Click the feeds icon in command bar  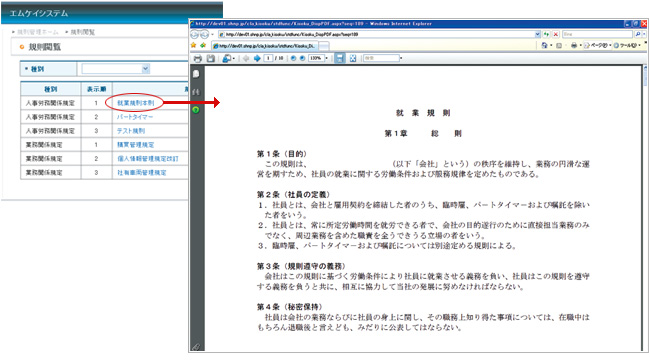[559, 45]
